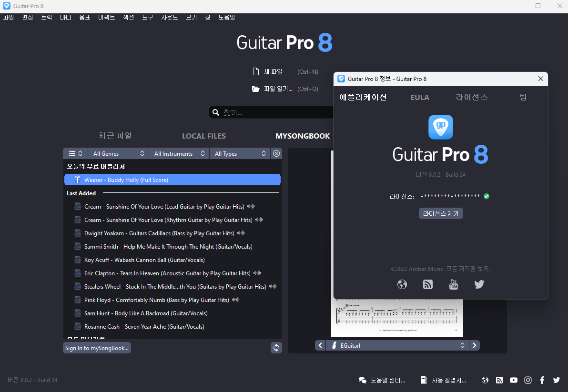Switch to the 라이선스 tab in the About dialog
This screenshot has width=568, height=392.
pyautogui.click(x=472, y=97)
